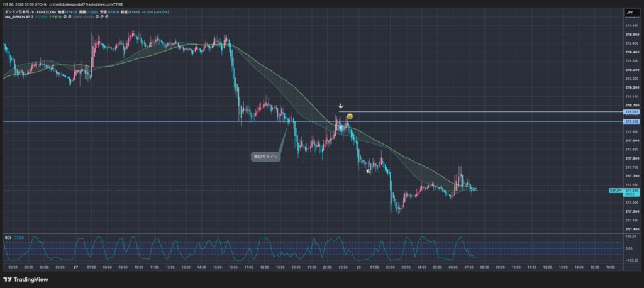Image resolution: width=644 pixels, height=288 pixels.
Task: Click the 04:55 candle countdown timer
Action: click(x=630, y=195)
